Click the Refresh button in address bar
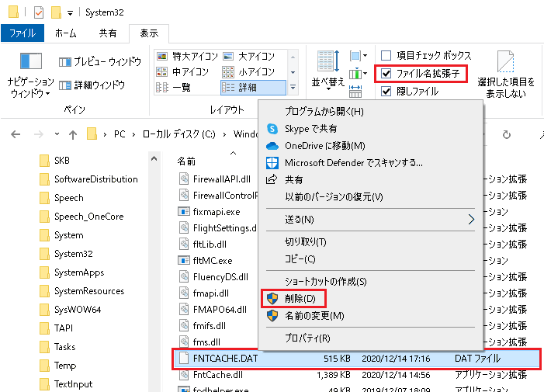Image resolution: width=544 pixels, height=392 pixels. [507, 134]
